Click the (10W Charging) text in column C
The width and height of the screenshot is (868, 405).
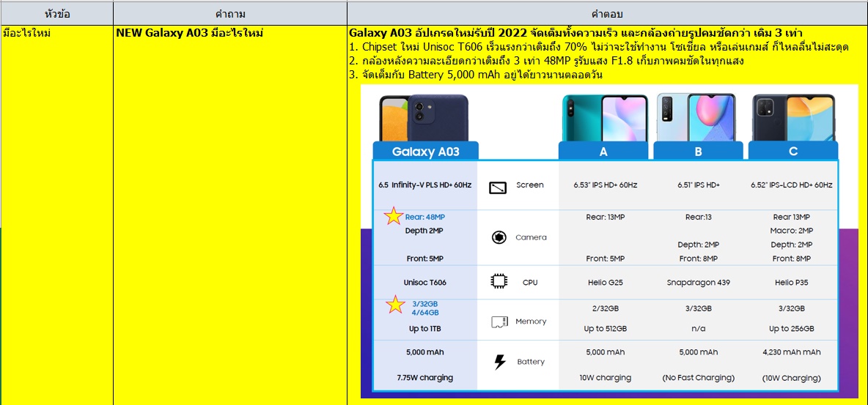pyautogui.click(x=792, y=378)
